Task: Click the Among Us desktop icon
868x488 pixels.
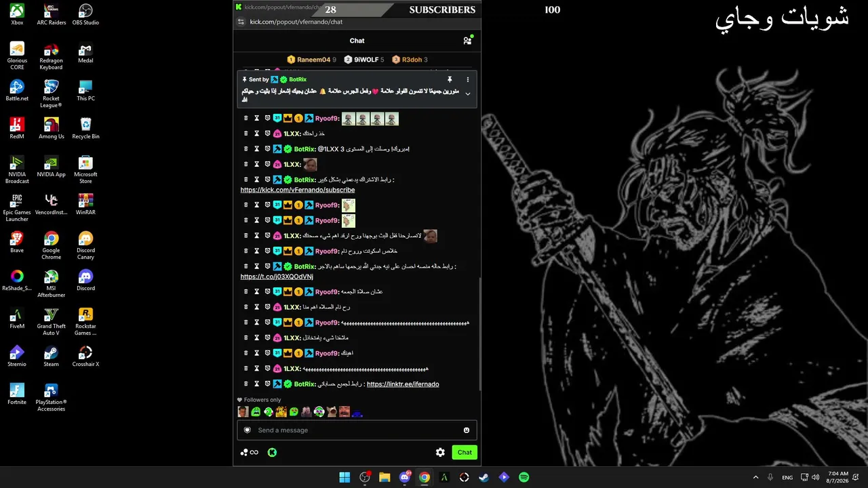Action: (x=52, y=129)
